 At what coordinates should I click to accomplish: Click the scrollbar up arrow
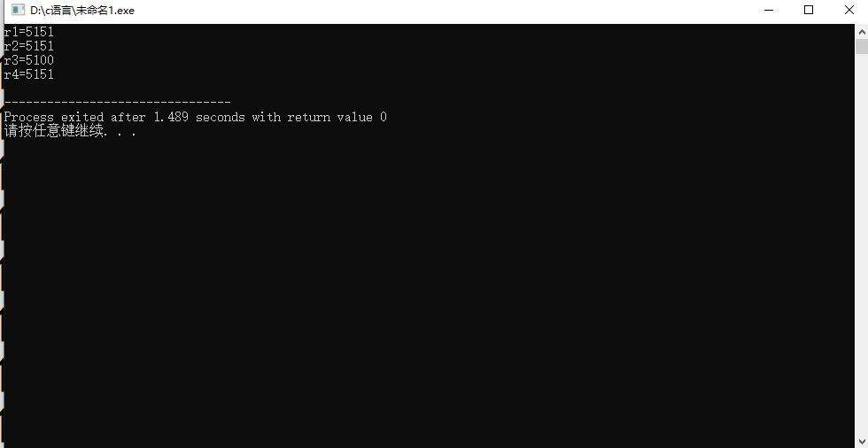click(x=861, y=32)
